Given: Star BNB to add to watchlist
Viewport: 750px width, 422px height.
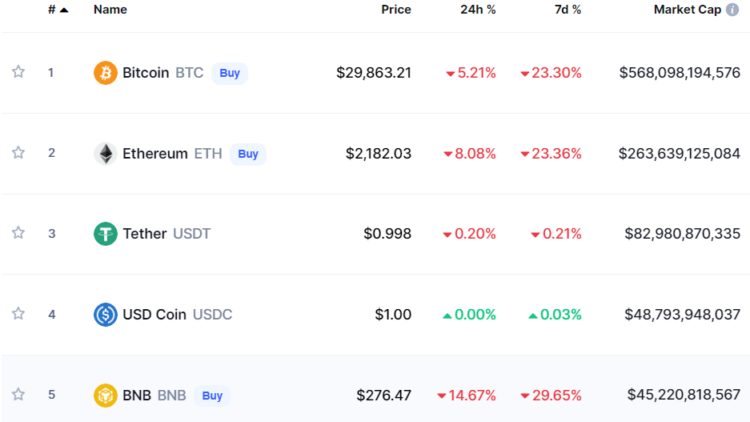Looking at the screenshot, I should pyautogui.click(x=18, y=394).
